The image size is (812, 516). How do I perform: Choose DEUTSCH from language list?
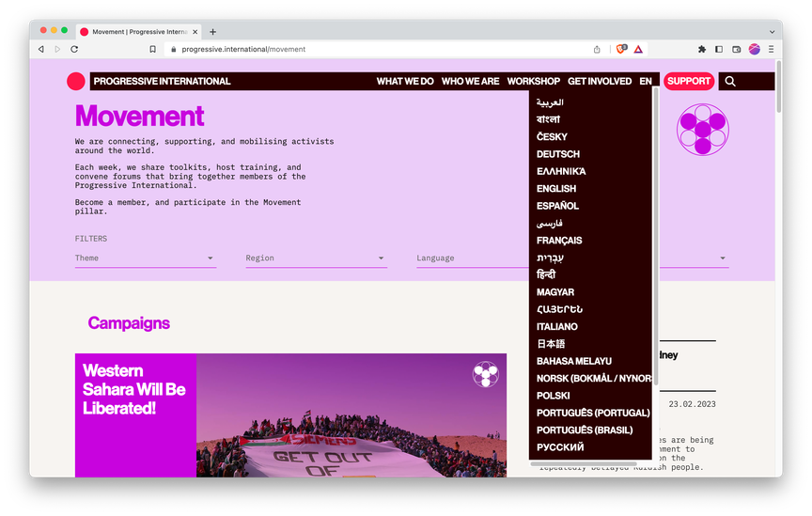click(x=558, y=154)
